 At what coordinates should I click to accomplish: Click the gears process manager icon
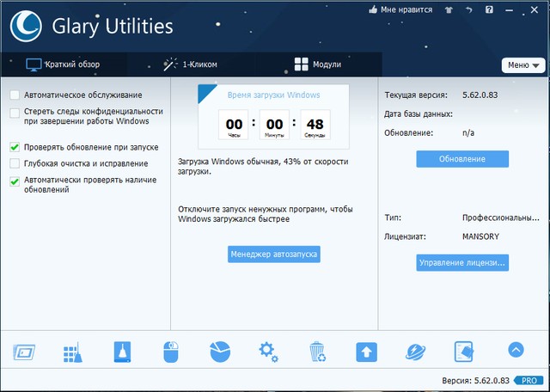click(269, 352)
